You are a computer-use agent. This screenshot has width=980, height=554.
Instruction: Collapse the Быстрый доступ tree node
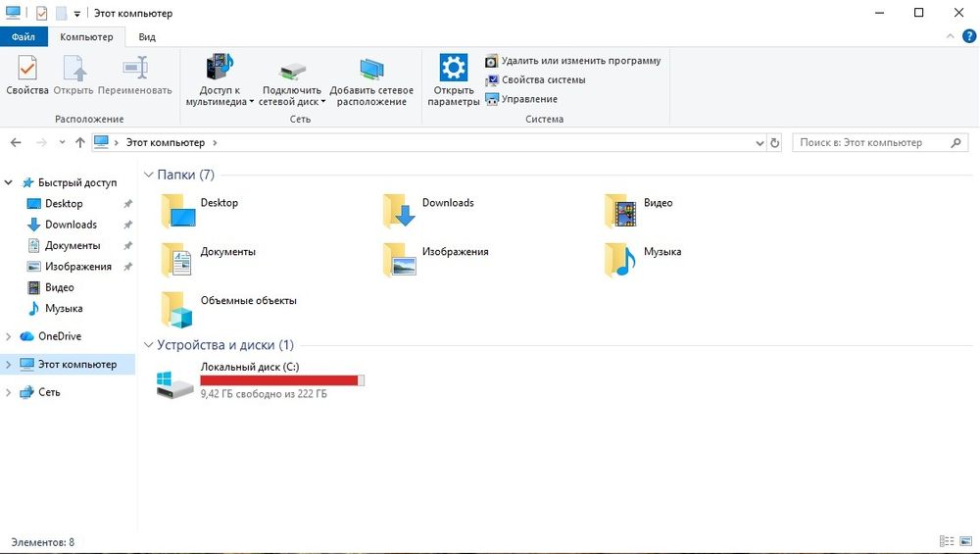[8, 182]
